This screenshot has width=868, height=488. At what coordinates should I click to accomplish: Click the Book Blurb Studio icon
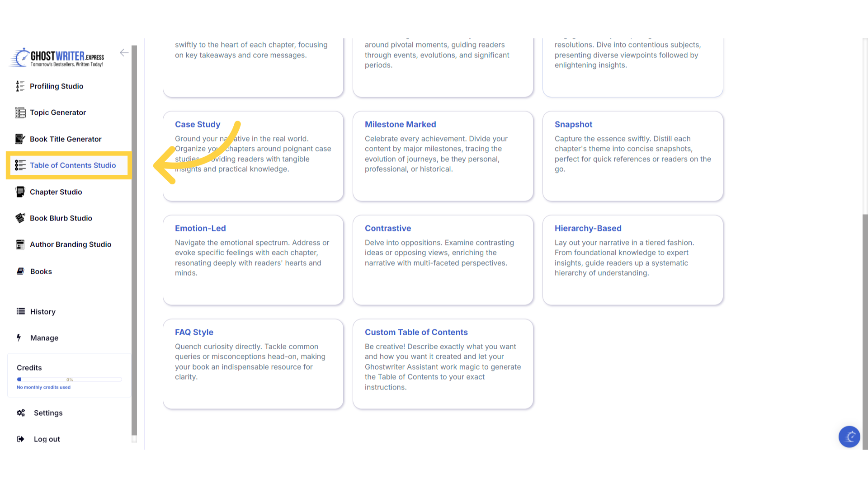click(20, 218)
